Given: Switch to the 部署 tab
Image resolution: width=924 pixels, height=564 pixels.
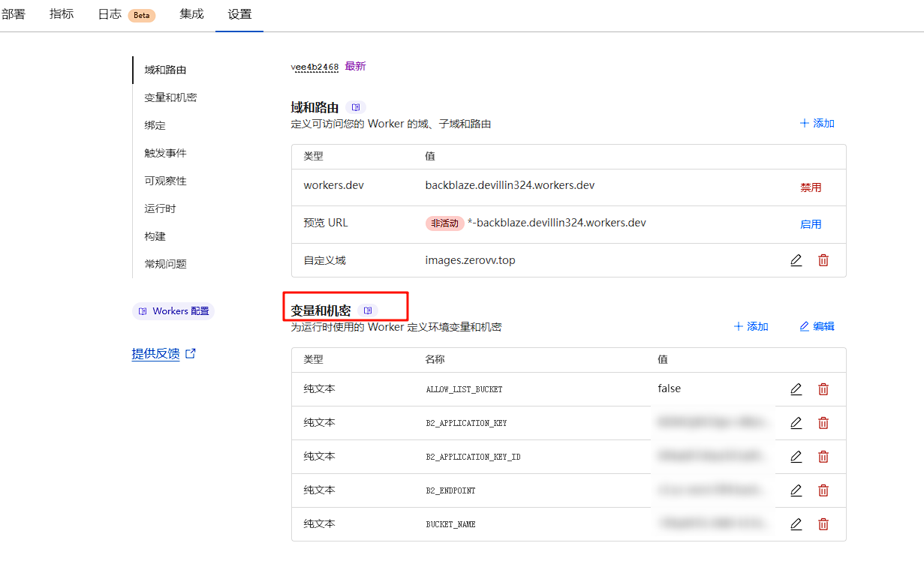Looking at the screenshot, I should [14, 14].
